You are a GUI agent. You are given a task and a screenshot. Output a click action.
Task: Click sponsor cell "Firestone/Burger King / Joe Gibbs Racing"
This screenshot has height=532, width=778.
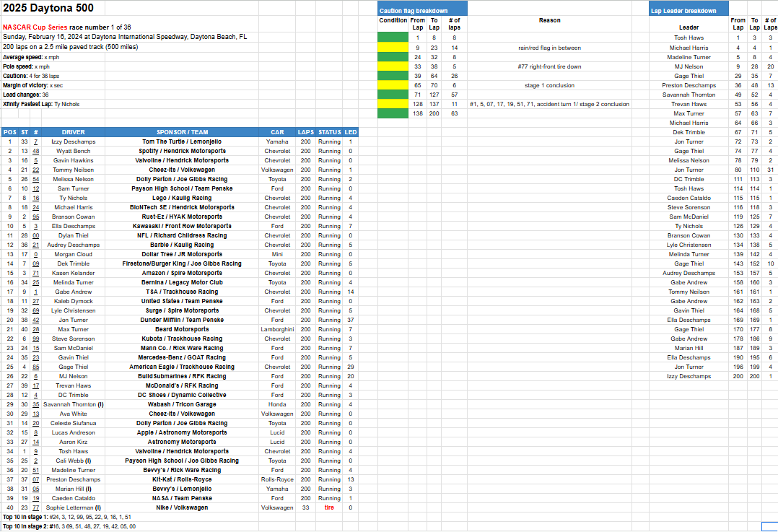[x=182, y=264]
